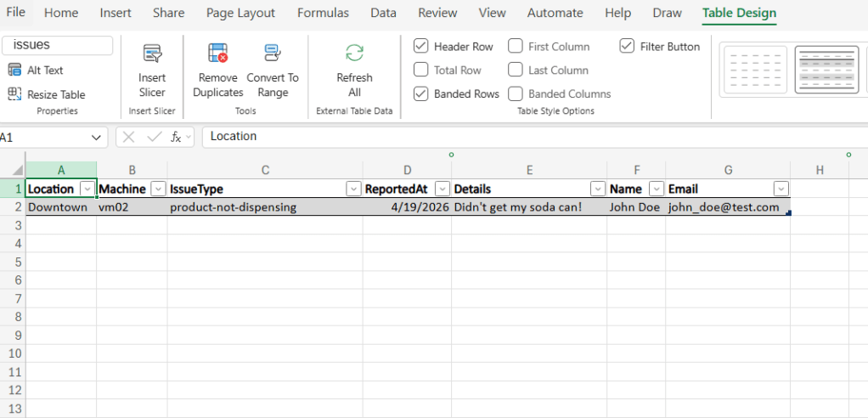
Task: Open the Details column filter dropdown
Action: pos(598,189)
